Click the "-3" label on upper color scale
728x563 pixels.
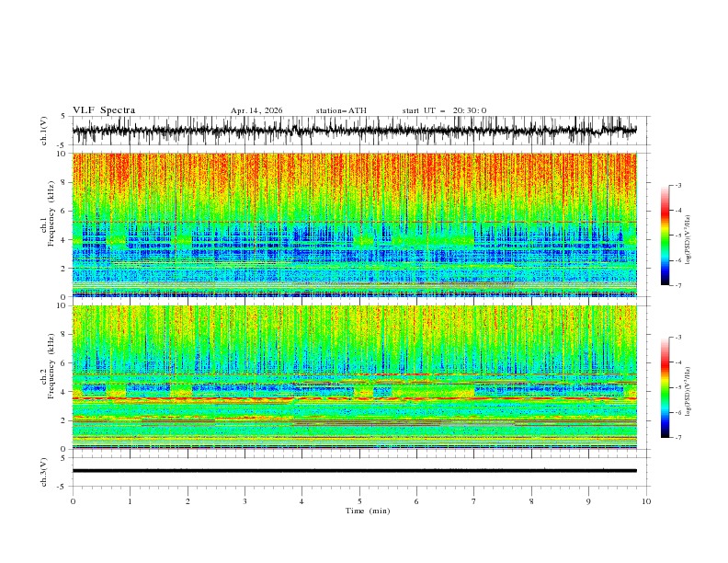(x=677, y=185)
